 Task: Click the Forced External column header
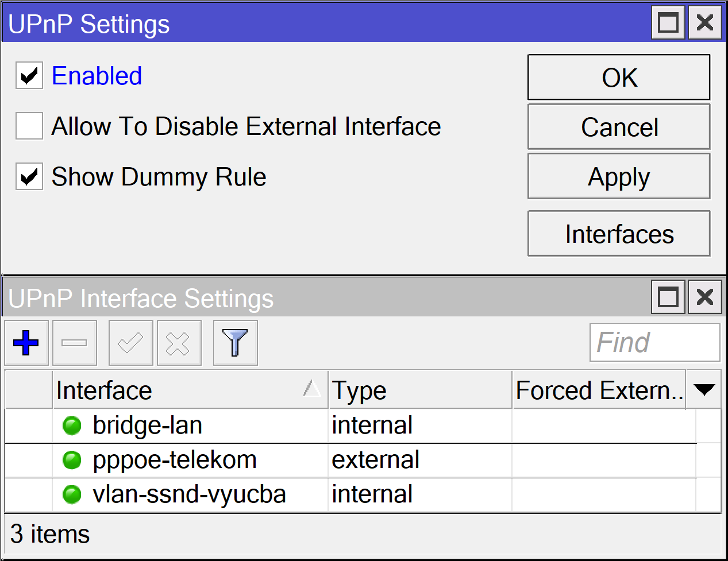[x=599, y=390]
